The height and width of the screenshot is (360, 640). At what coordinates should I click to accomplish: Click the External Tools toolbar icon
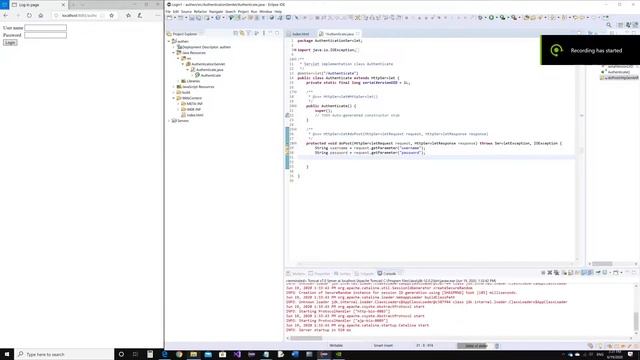point(514,18)
